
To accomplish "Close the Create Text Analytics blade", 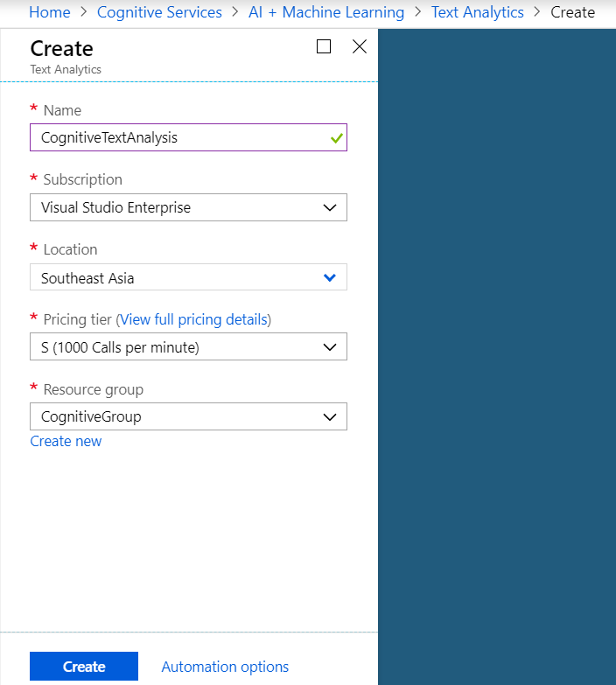I will (359, 47).
